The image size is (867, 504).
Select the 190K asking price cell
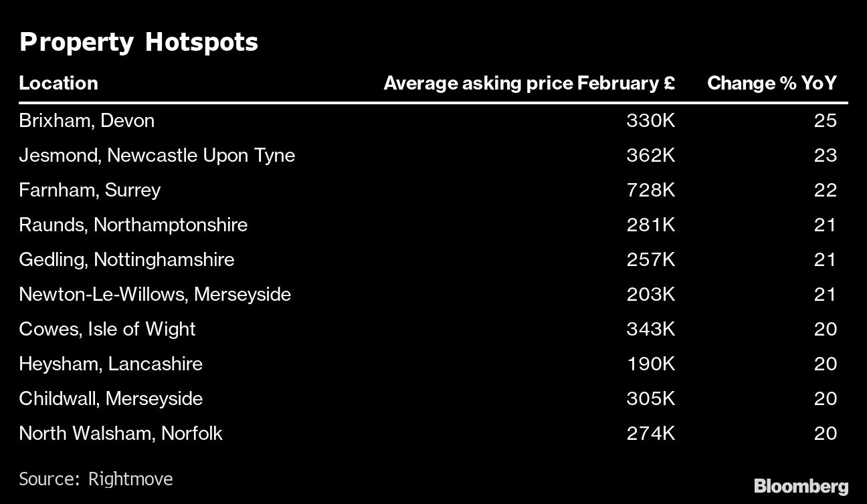650,364
